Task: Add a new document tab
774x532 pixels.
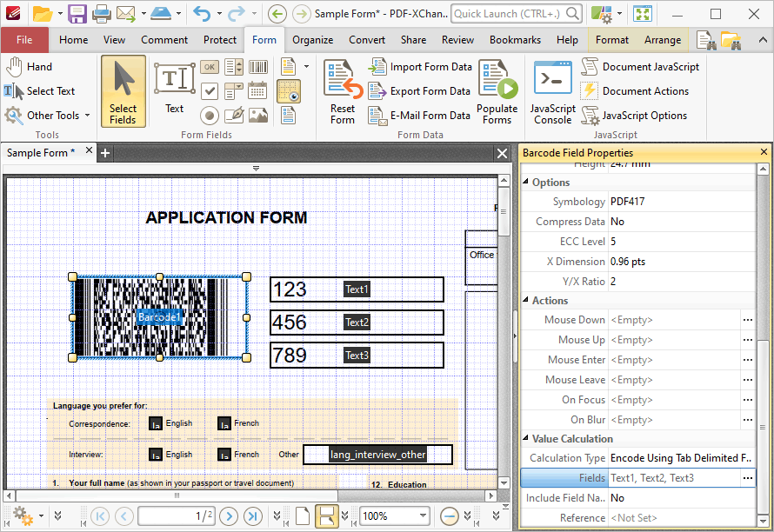Action: tap(104, 153)
